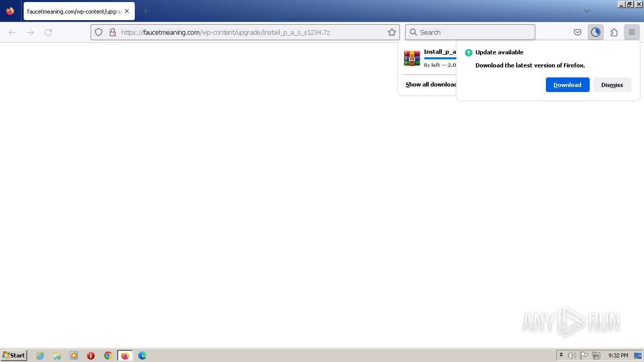Click the Download update button
The width and height of the screenshot is (644, 362).
568,85
